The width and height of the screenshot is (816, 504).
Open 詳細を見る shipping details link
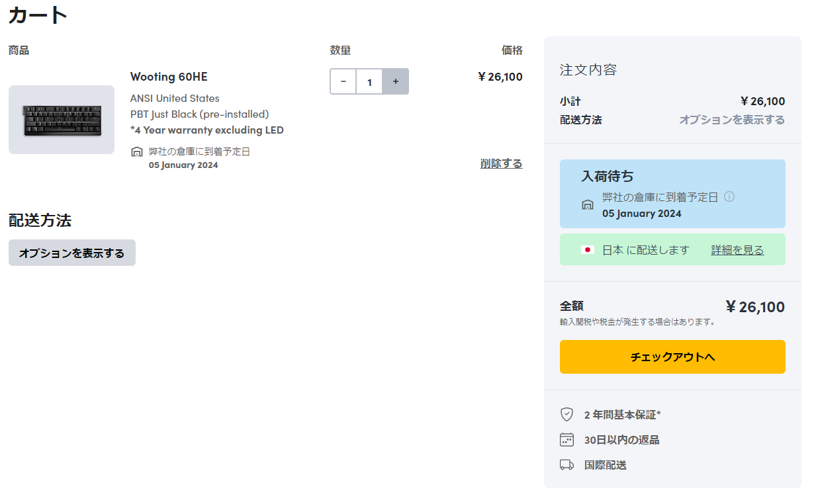coord(737,250)
